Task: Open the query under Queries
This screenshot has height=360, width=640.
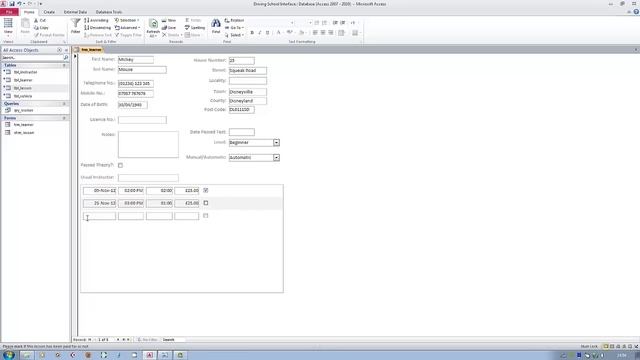Action: click(23, 111)
